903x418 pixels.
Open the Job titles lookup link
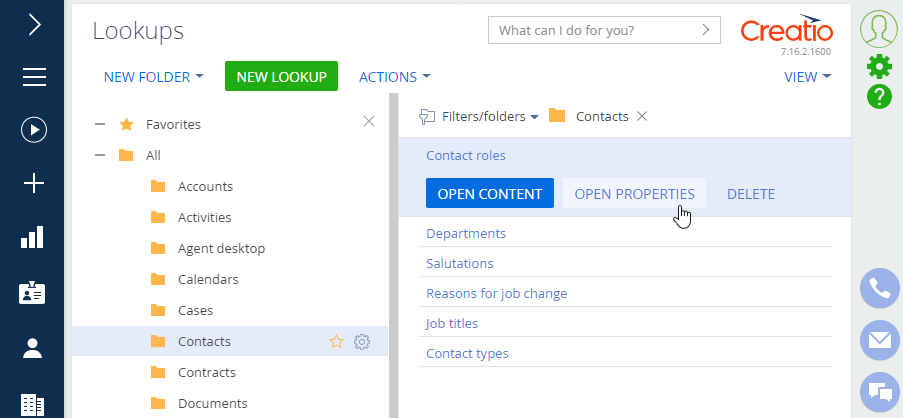[x=452, y=324]
